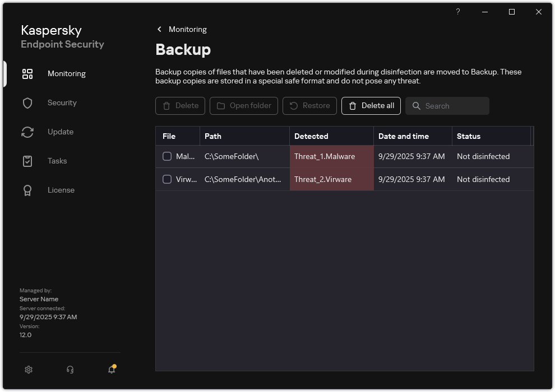Open help using question mark icon
This screenshot has height=392, width=555.
pos(457,12)
